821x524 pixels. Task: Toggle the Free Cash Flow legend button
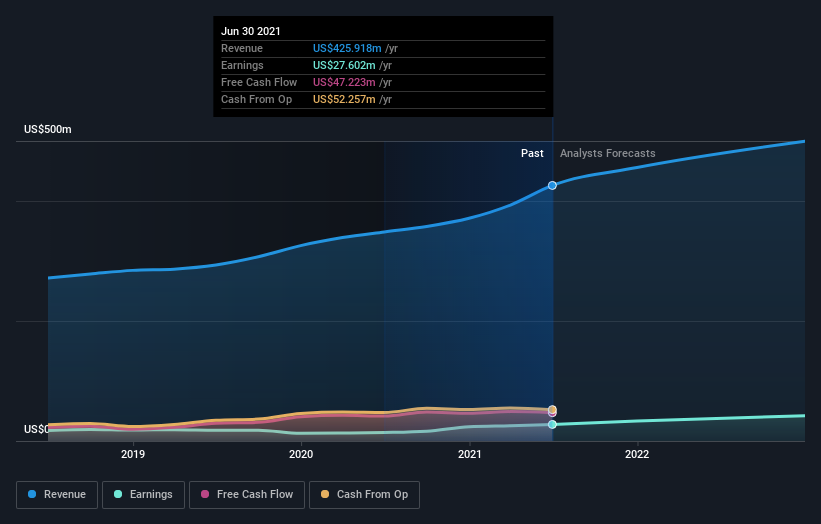247,495
